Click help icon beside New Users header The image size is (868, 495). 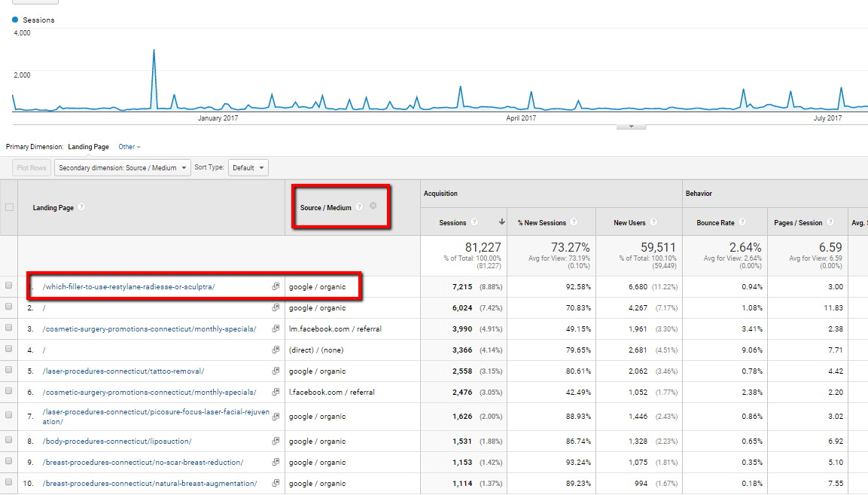click(653, 222)
